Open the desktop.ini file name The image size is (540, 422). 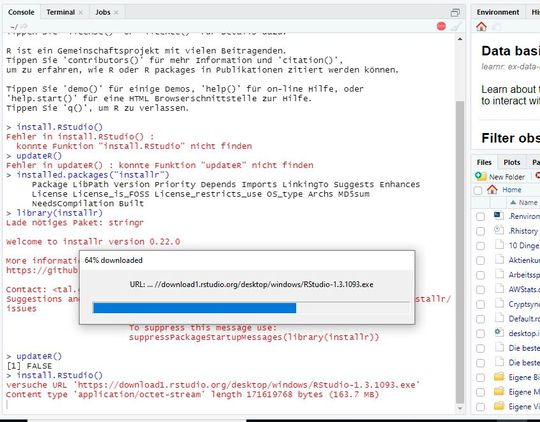coord(524,333)
